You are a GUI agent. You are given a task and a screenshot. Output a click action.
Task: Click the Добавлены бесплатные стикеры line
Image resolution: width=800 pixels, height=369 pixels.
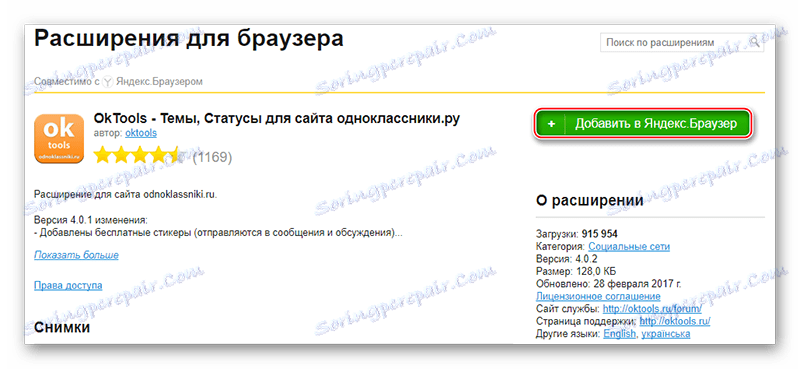(219, 233)
